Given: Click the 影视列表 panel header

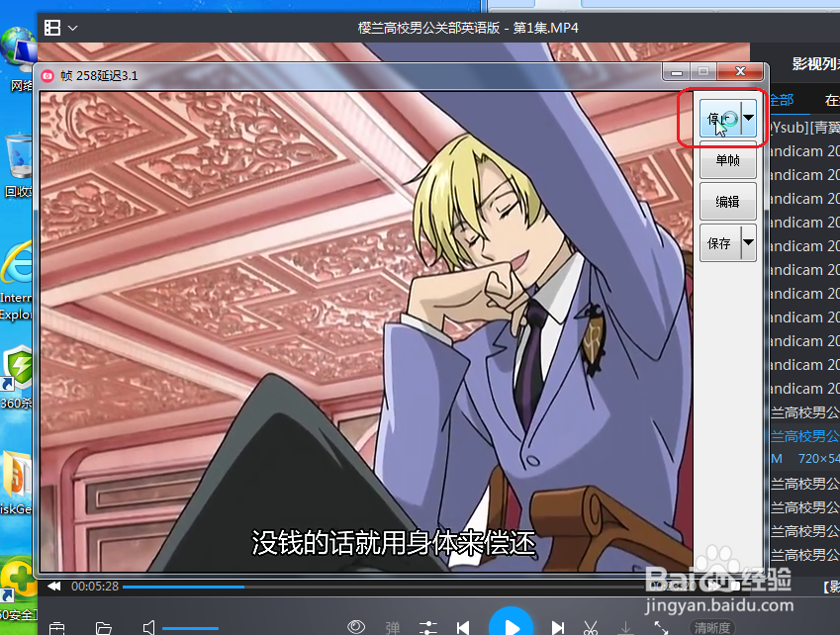Looking at the screenshot, I should point(816,64).
